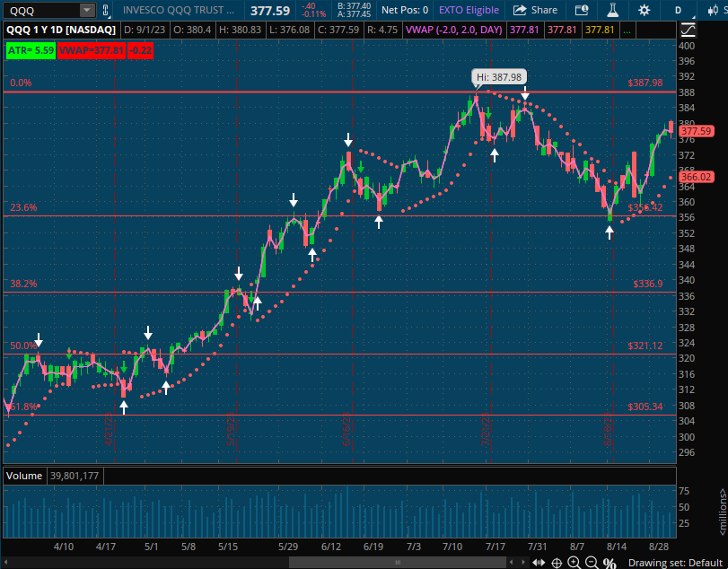Click the zoom in magnifier icon

tap(574, 563)
